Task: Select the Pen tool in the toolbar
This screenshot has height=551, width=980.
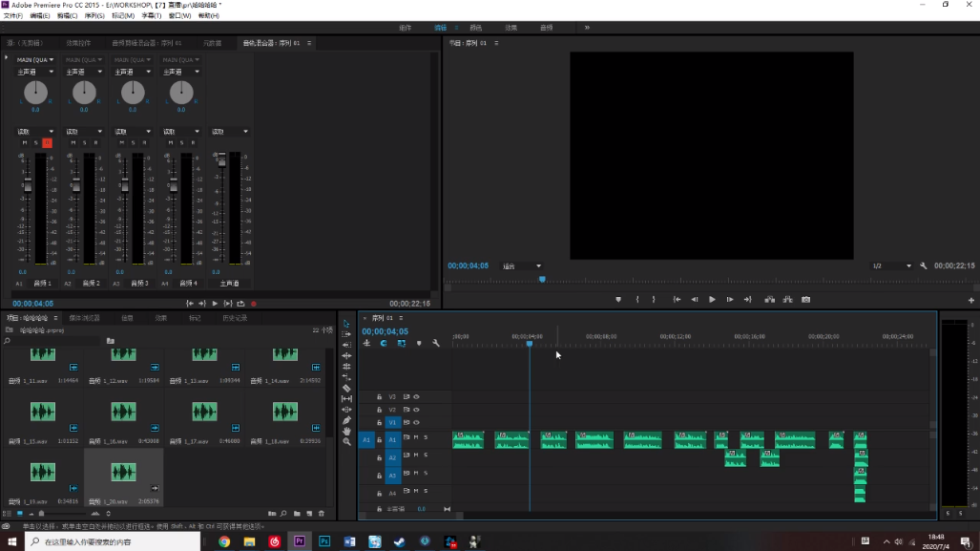Action: (346, 420)
